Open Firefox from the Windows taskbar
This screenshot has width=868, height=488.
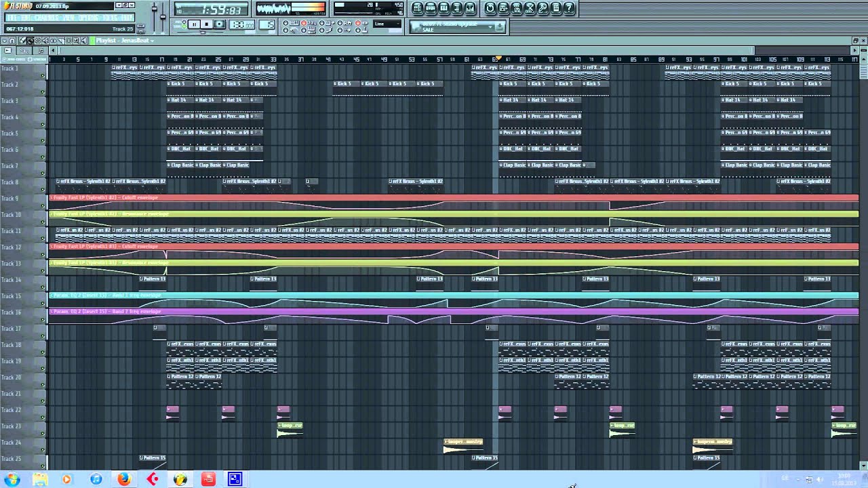123,479
